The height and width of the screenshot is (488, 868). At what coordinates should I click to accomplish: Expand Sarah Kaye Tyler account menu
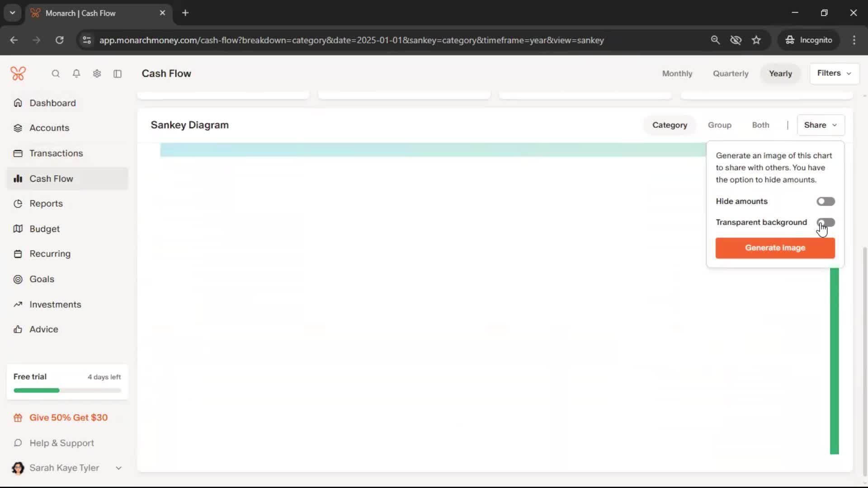67,468
